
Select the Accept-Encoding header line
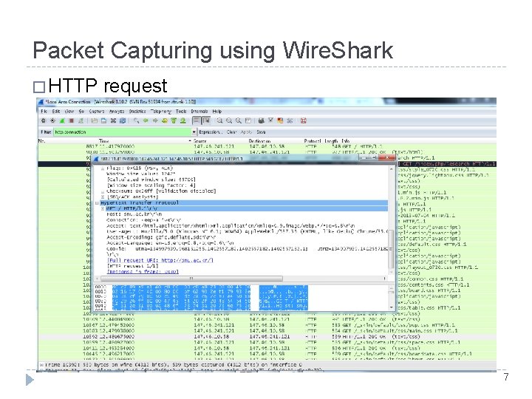[161, 237]
